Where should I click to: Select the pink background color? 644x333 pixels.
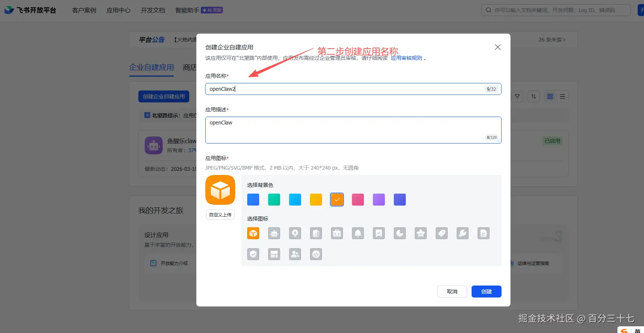358,200
